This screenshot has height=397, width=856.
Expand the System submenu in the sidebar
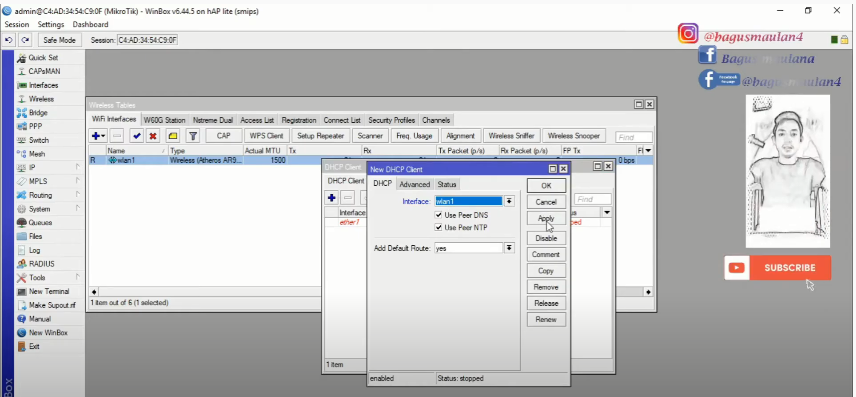[x=77, y=209]
